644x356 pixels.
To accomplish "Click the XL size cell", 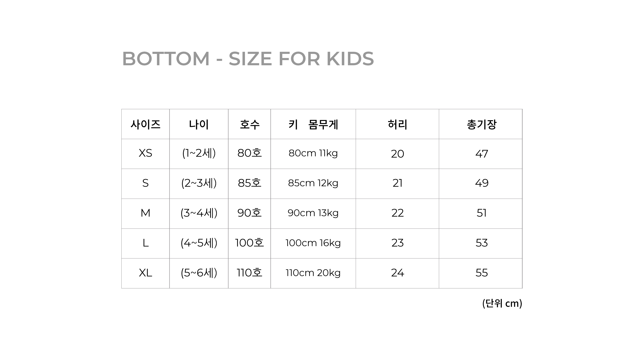I will click(145, 273).
